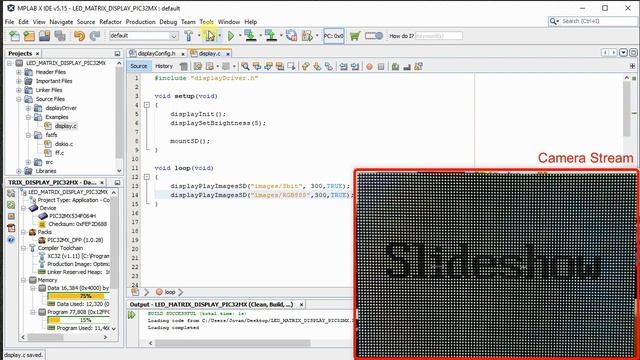
Task: Click the Redo arrow icon
Action: pyautogui.click(x=95, y=36)
